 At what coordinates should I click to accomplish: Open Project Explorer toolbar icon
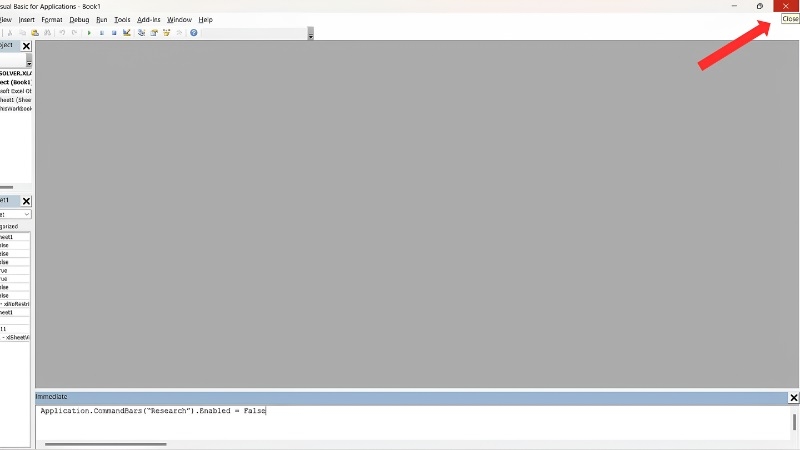pos(141,33)
